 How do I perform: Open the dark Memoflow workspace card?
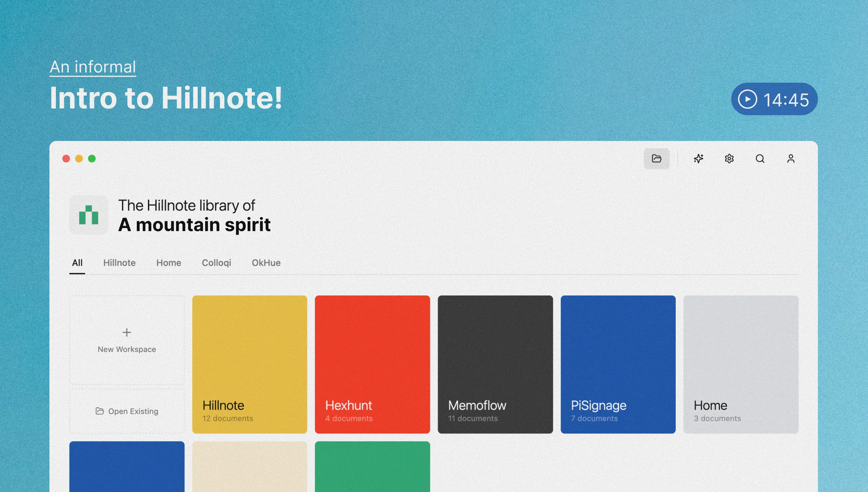pyautogui.click(x=495, y=364)
